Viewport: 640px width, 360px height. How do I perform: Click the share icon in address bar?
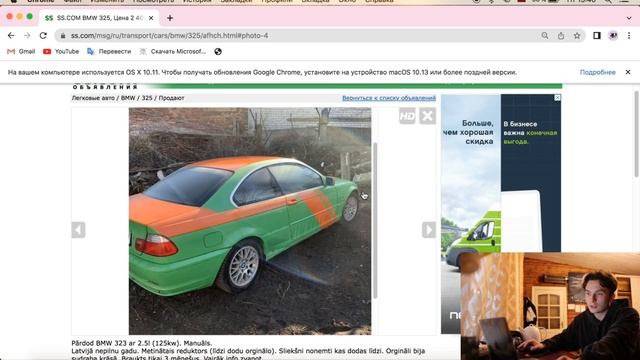point(561,36)
